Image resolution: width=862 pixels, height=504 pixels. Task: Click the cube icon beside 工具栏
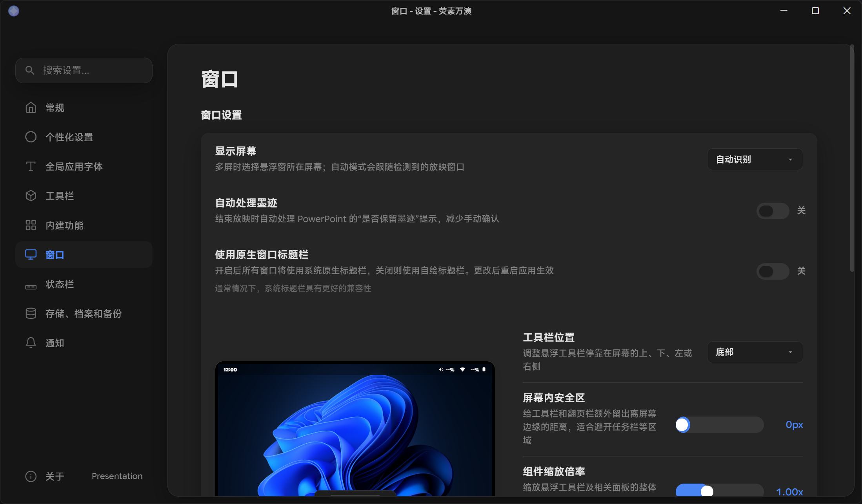[x=31, y=196]
